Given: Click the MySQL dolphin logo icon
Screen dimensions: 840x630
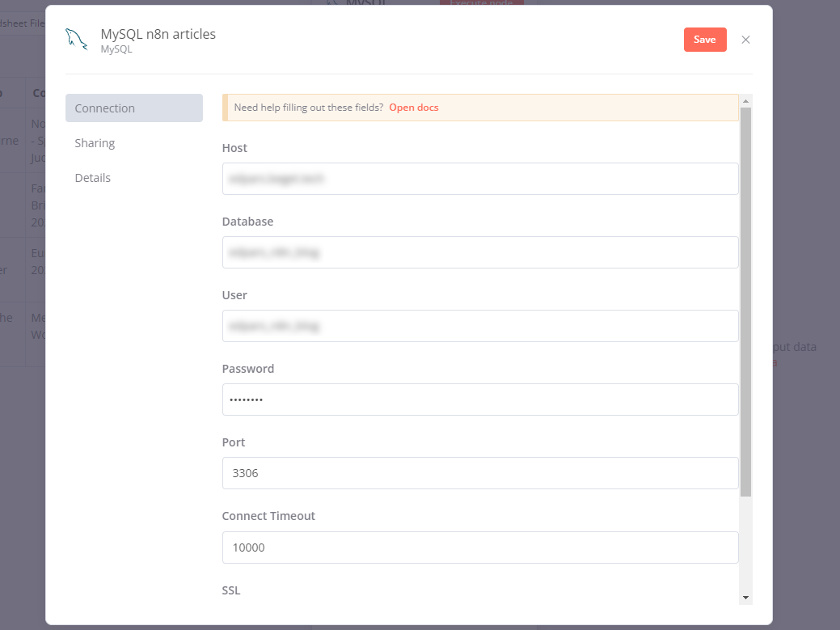Looking at the screenshot, I should [77, 39].
